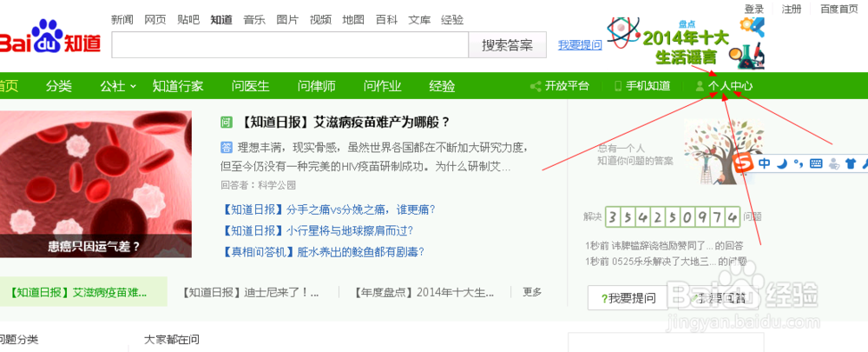Open the 经验 top tab
This screenshot has height=352, width=868.
(452, 20)
